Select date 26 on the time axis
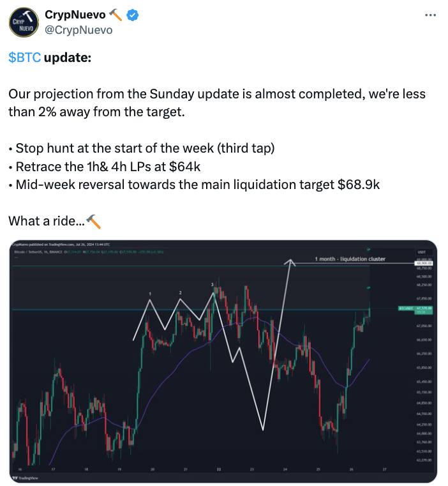The width and height of the screenshot is (448, 486). coord(352,469)
